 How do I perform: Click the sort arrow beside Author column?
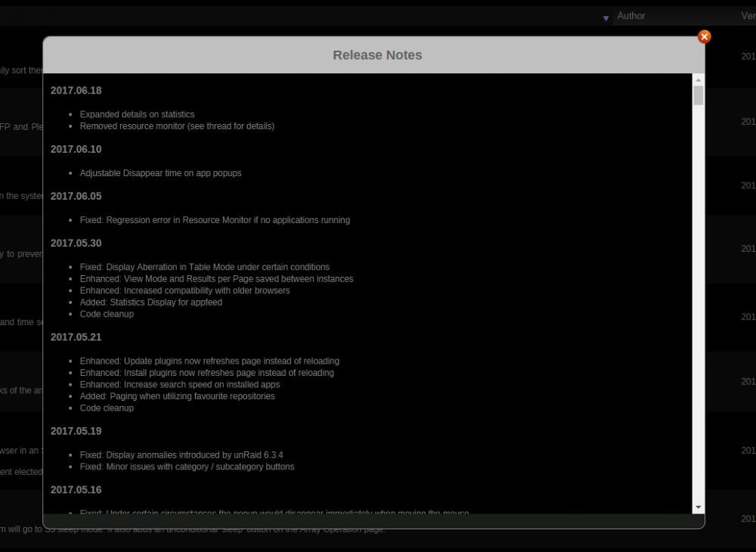606,18
